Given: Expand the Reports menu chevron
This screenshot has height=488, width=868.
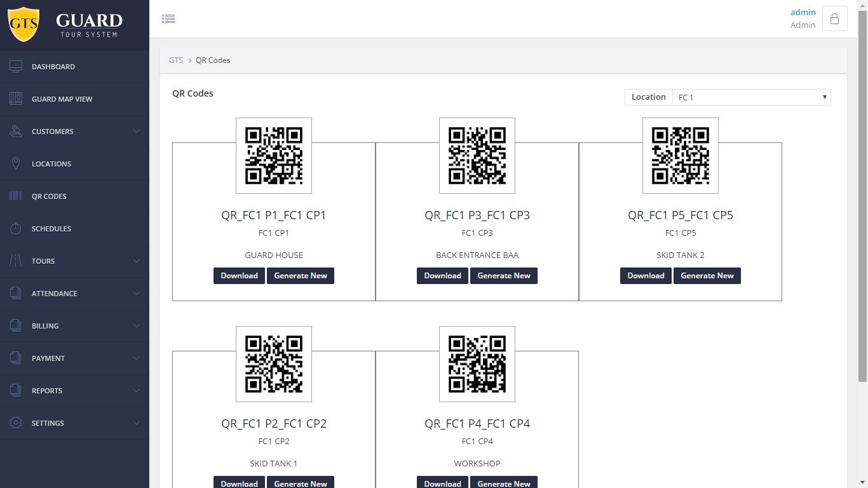Looking at the screenshot, I should click(x=136, y=391).
